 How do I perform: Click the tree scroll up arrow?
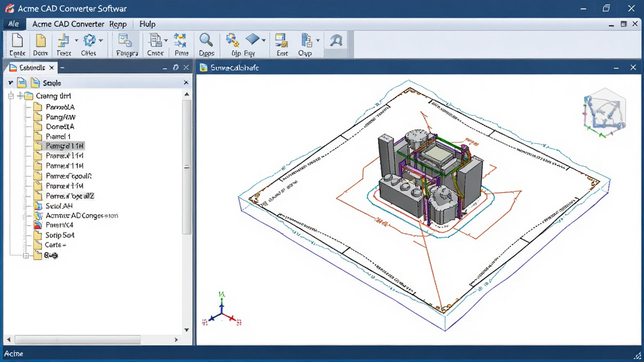coord(187,94)
